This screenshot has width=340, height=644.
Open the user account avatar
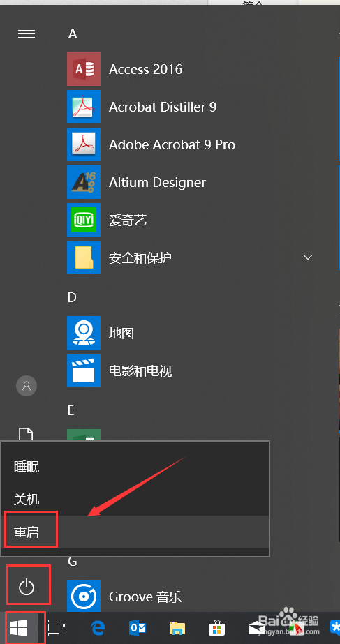click(x=27, y=386)
